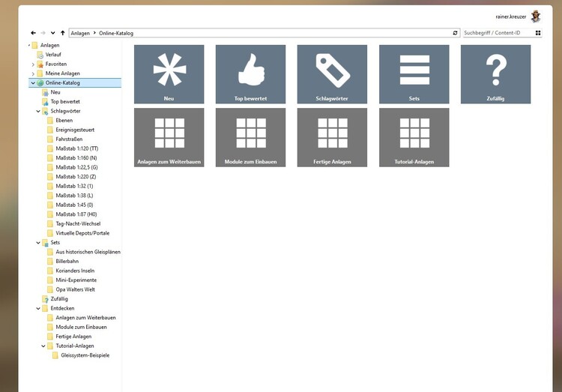Open the Top bewertet thumbs-up tile
The height and width of the screenshot is (392, 562).
pyautogui.click(x=250, y=74)
